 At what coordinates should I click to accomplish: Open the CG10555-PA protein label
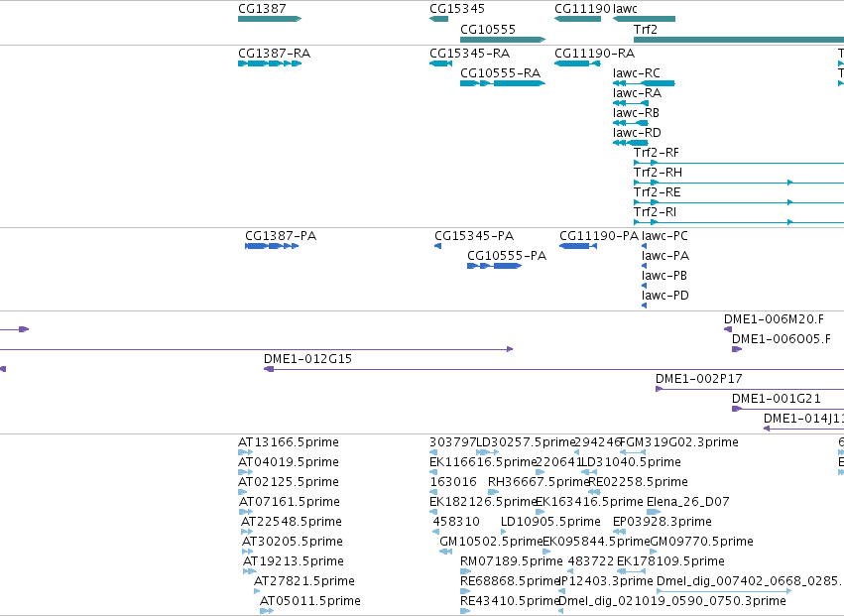pos(507,256)
